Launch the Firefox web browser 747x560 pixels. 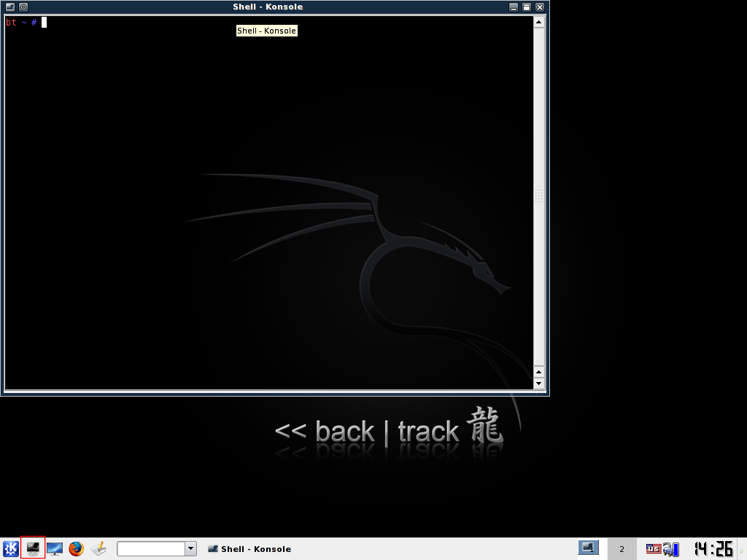(x=76, y=548)
